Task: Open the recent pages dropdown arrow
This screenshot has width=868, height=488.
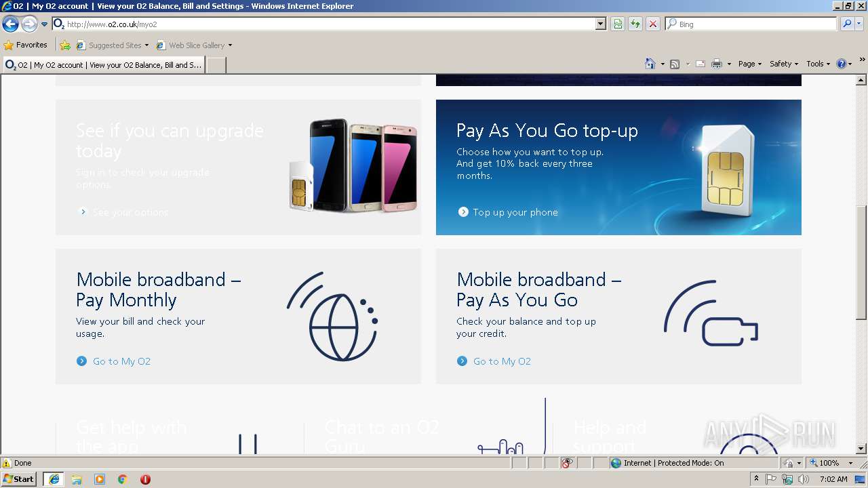Action: (x=44, y=24)
